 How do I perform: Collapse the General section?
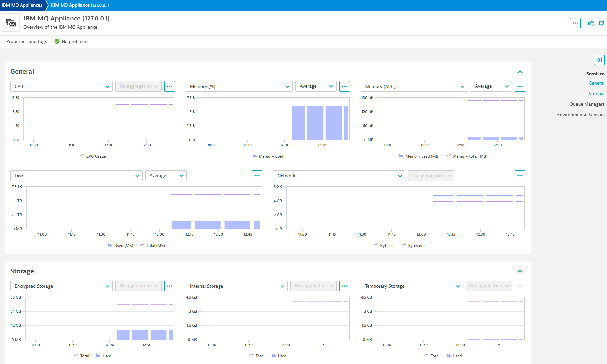[x=520, y=72]
